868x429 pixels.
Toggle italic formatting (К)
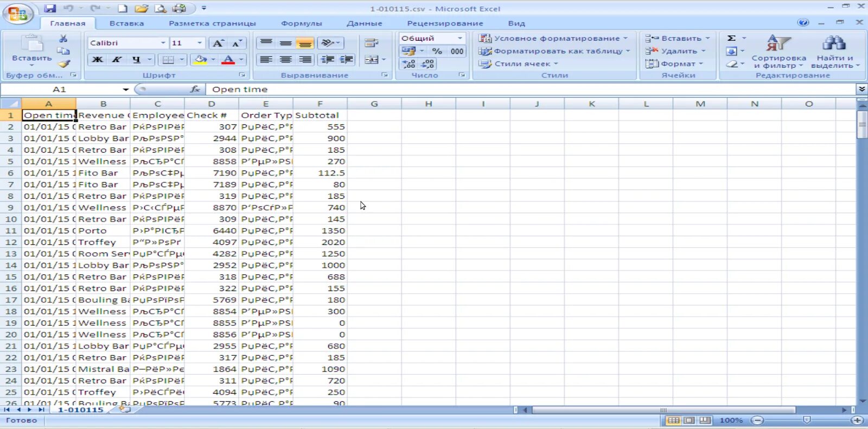tap(117, 59)
